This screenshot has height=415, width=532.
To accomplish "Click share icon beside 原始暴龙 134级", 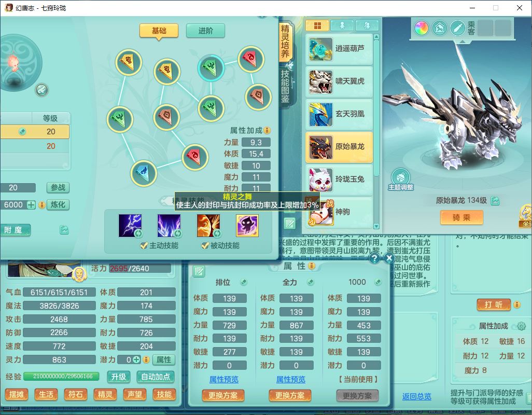I will pyautogui.click(x=495, y=200).
